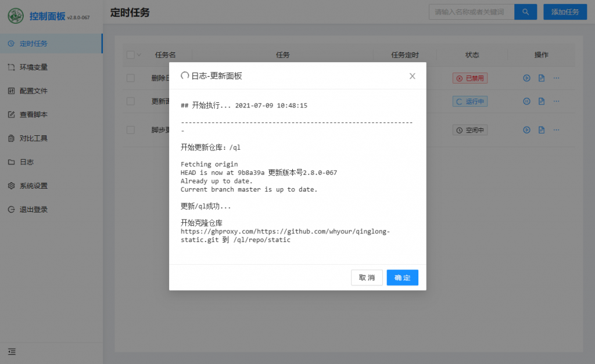This screenshot has height=364, width=595.
Task: Expand the selection dropdown arrow beside the header checkbox
Action: point(139,55)
